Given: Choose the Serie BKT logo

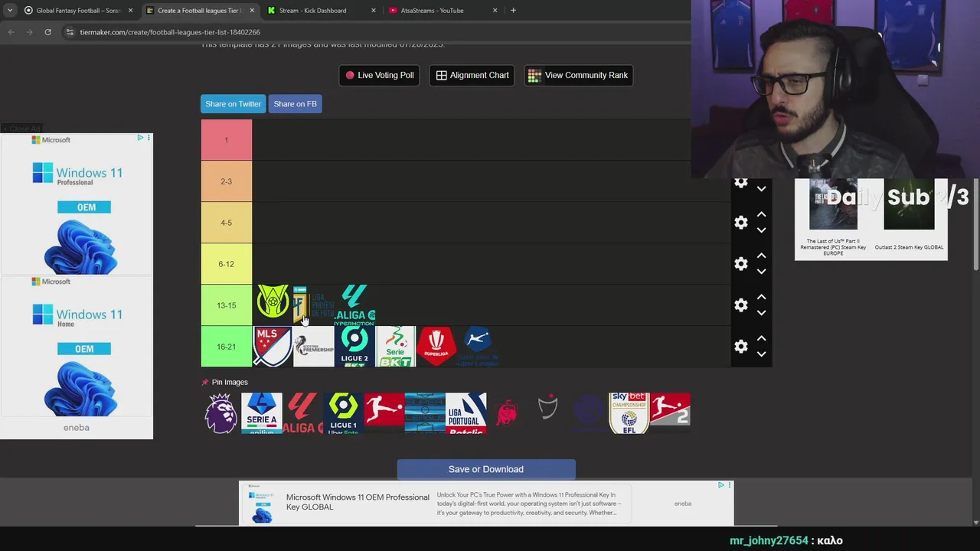Looking at the screenshot, I should (396, 347).
